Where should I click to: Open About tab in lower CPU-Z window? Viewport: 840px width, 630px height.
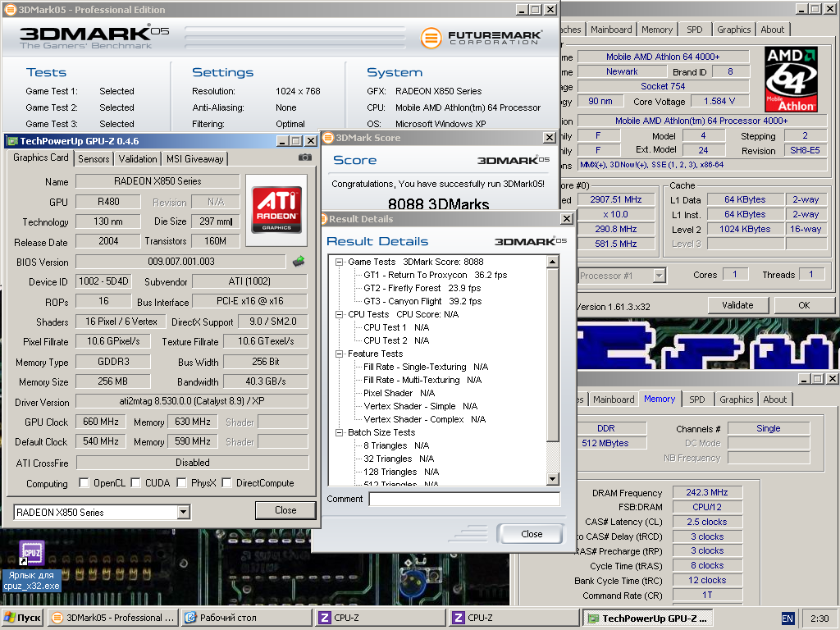(774, 399)
